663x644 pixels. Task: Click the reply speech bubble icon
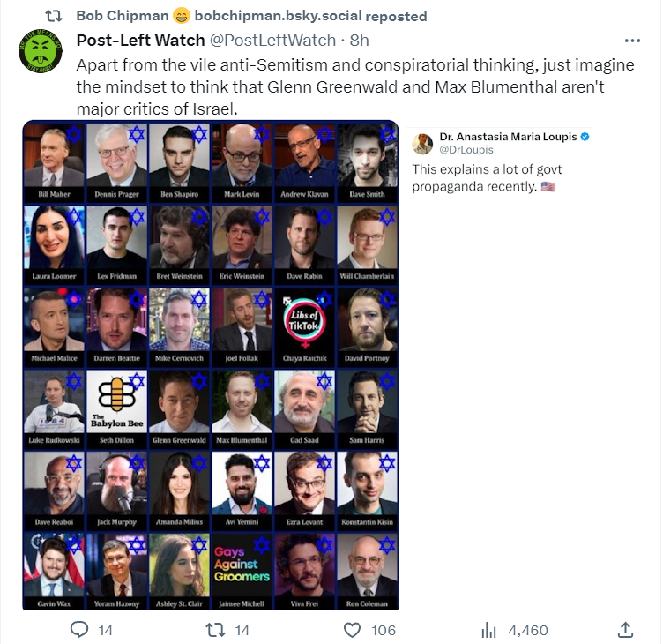point(79,630)
